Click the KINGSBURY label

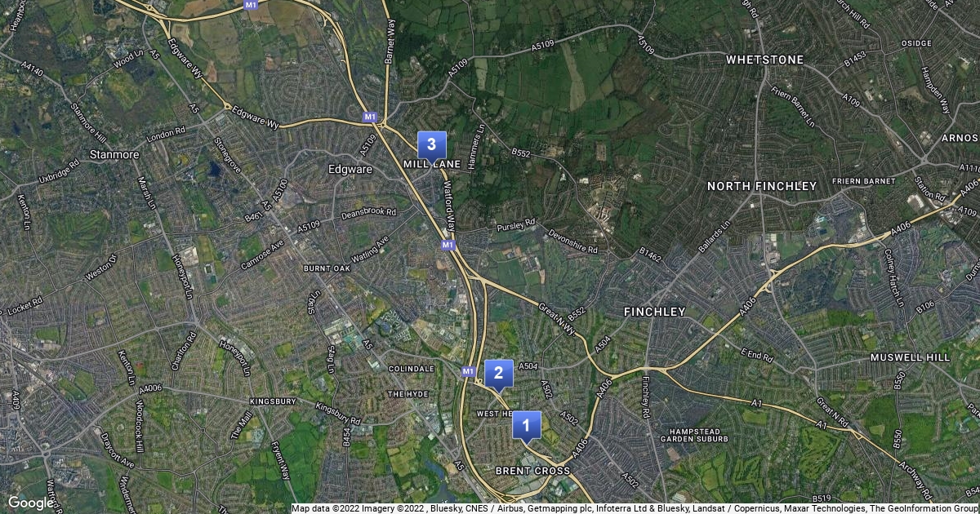[x=273, y=401]
